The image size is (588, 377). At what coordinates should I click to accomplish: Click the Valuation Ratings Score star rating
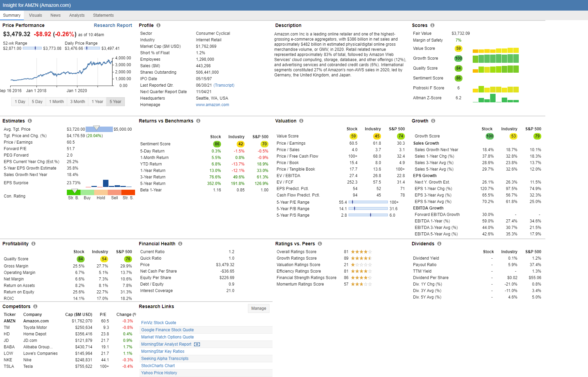click(x=361, y=265)
